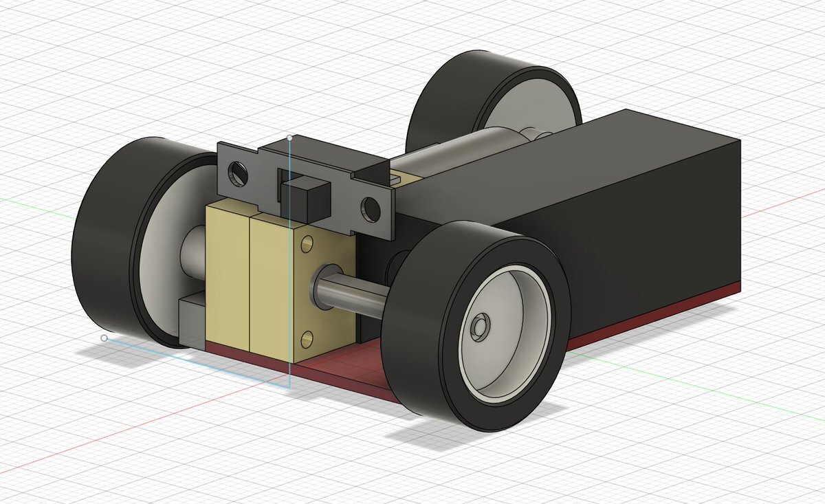Viewport: 825px width, 504px height.
Task: Select the upper screw hole on yellow gearbox
Action: point(307,243)
